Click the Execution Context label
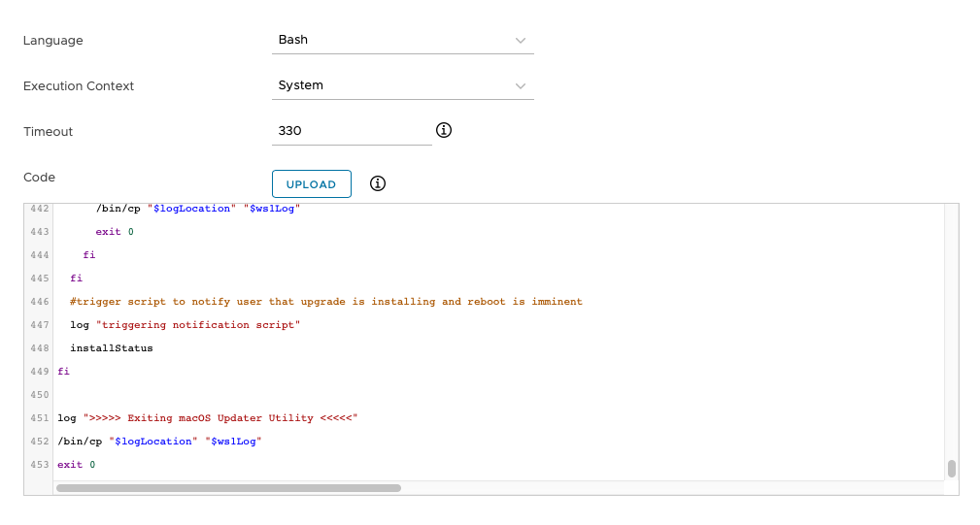Image resolution: width=980 pixels, height=525 pixels. [x=79, y=86]
